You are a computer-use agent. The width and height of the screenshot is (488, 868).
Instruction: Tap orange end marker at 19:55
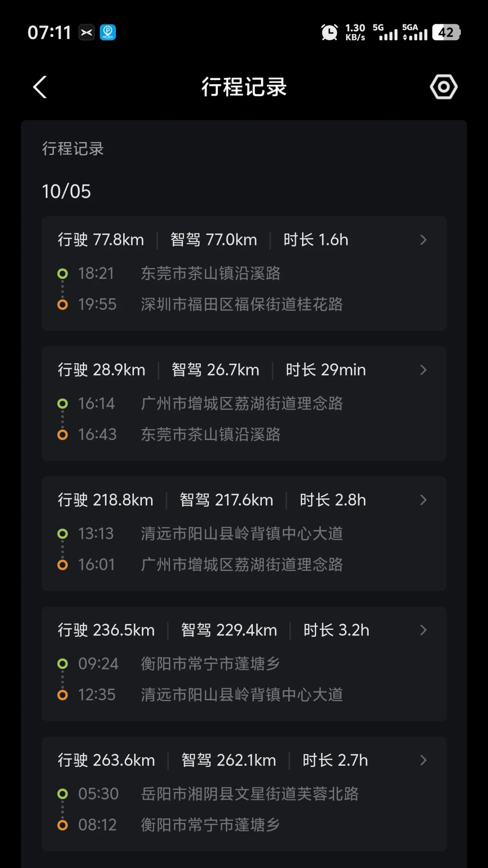[62, 305]
